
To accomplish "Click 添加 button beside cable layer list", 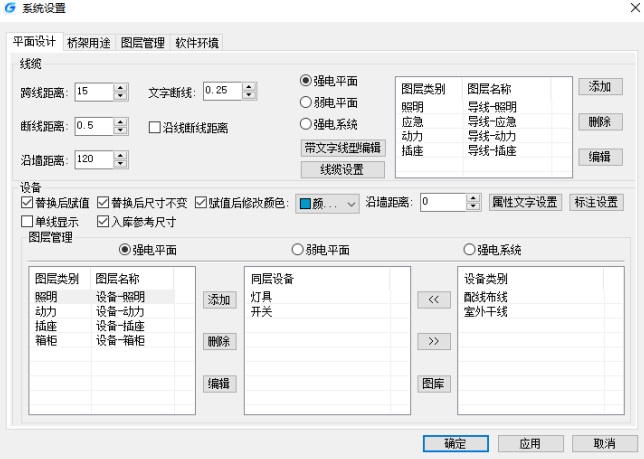I will [600, 87].
